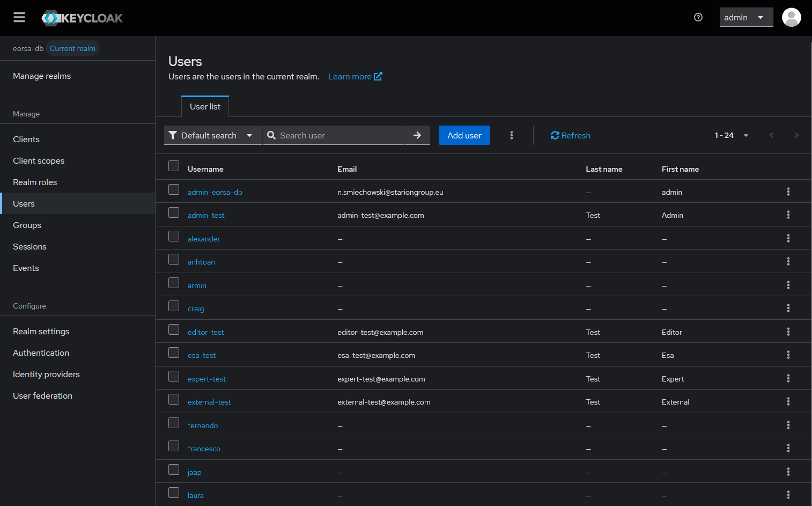Click the Add user button
The height and width of the screenshot is (506, 812).
(464, 135)
